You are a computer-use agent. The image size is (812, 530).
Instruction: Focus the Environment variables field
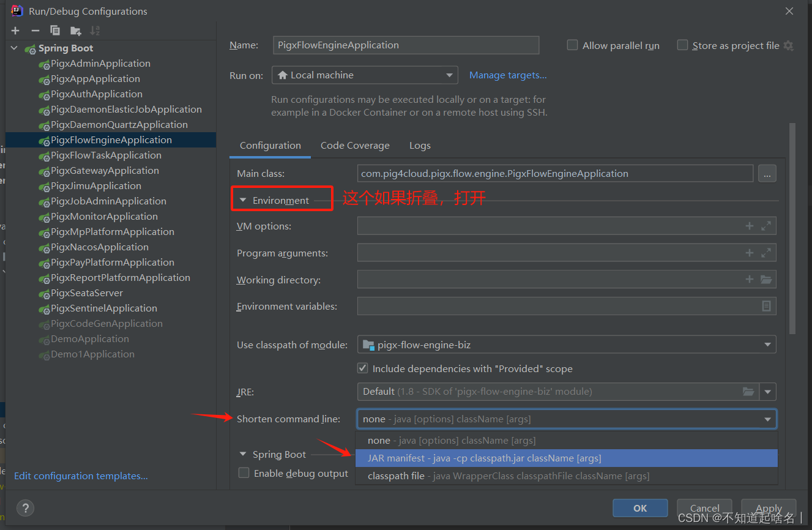coord(567,306)
